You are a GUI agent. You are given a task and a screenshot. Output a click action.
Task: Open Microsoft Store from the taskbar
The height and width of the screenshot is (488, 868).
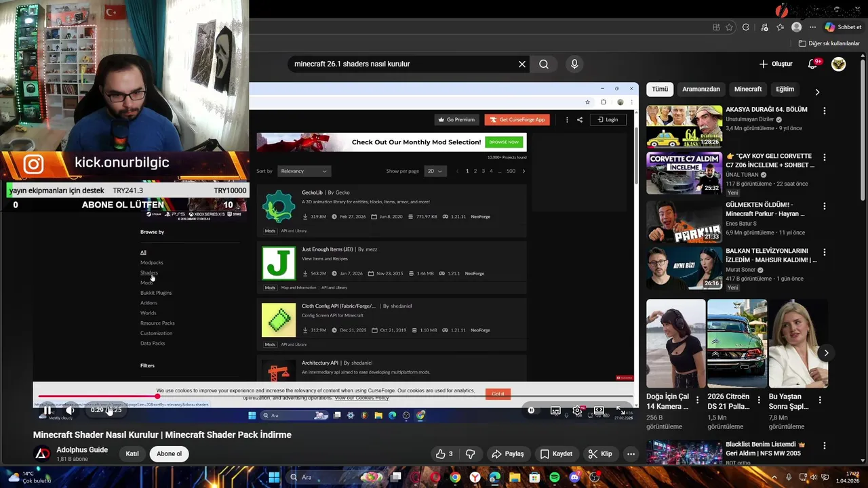535,477
